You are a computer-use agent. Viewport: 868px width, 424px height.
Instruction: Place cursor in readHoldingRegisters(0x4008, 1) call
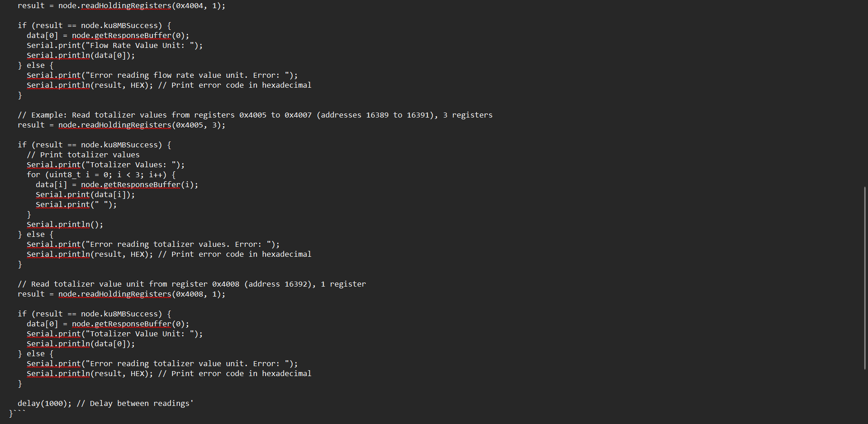(142, 294)
